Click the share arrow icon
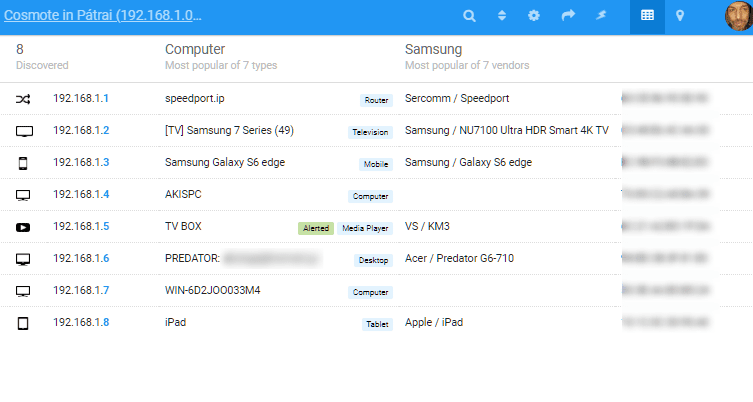Viewport: 753px width, 402px height. point(568,16)
